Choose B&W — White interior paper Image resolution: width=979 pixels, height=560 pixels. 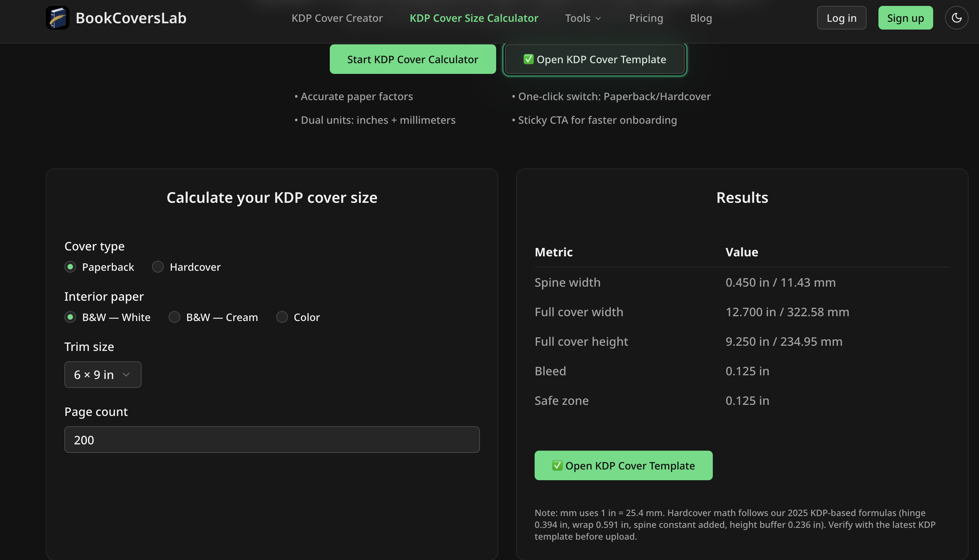70,317
